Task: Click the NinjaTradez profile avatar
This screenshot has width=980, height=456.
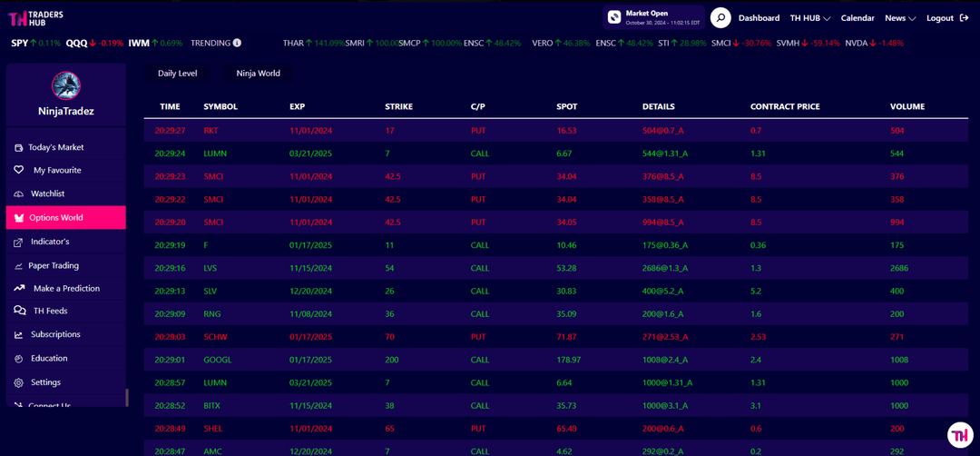Action: click(65, 84)
